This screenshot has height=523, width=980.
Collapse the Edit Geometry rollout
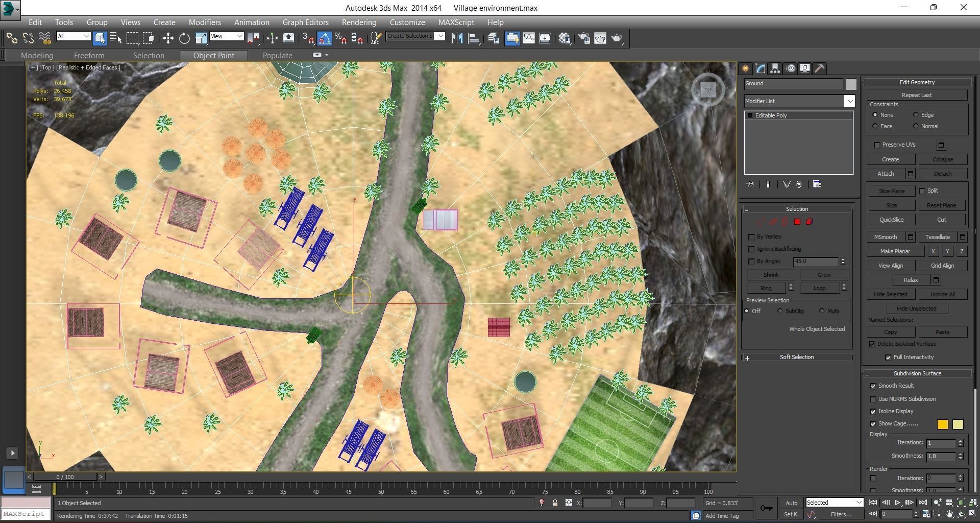[917, 82]
